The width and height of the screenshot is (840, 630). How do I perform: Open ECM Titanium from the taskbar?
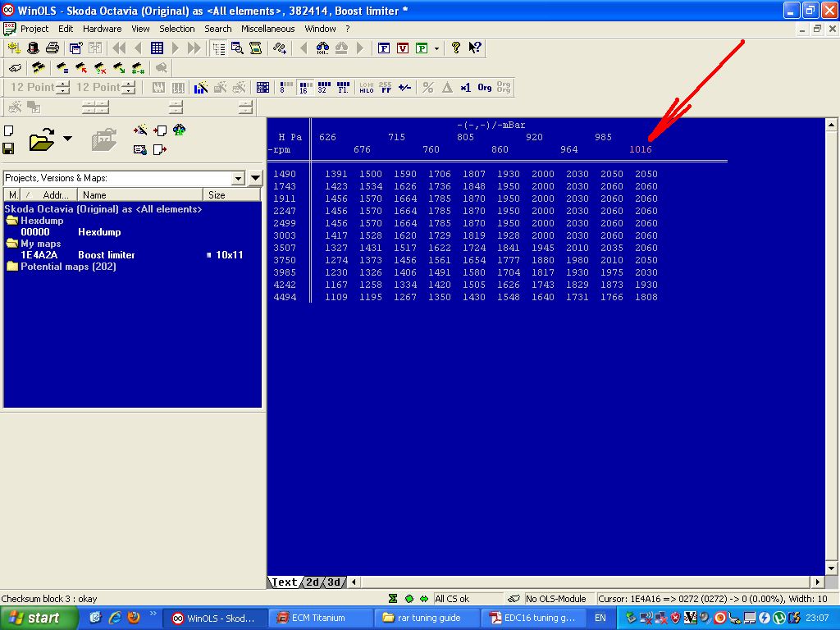tap(318, 618)
